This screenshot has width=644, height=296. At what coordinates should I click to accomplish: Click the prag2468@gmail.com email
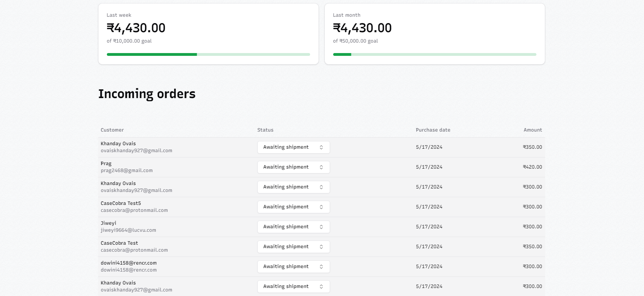(126, 171)
